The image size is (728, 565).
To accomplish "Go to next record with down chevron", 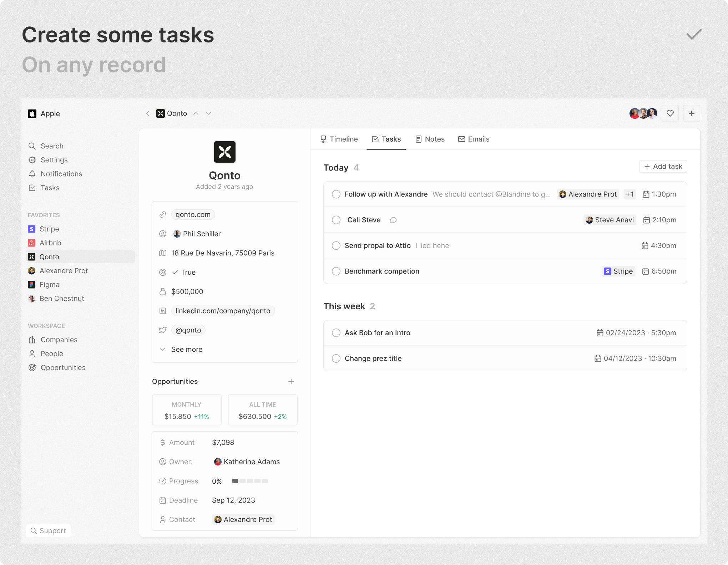I will coord(209,113).
